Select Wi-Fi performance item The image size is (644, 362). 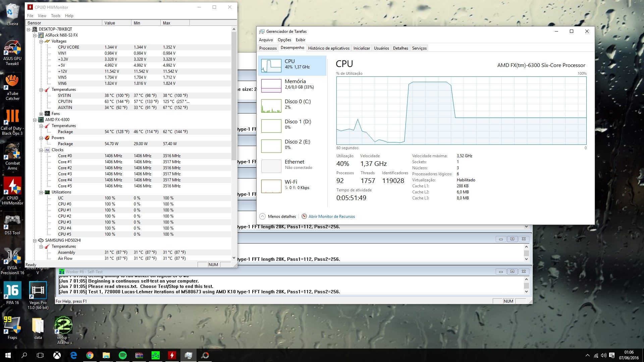[x=292, y=186]
